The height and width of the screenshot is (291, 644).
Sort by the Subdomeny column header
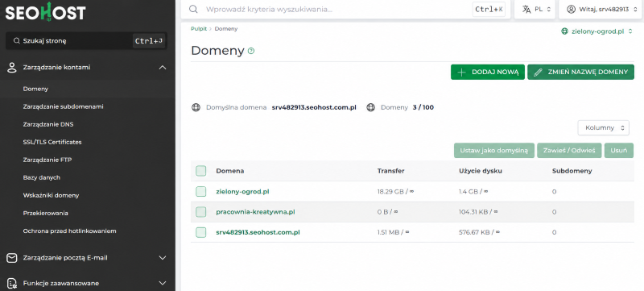pyautogui.click(x=572, y=171)
